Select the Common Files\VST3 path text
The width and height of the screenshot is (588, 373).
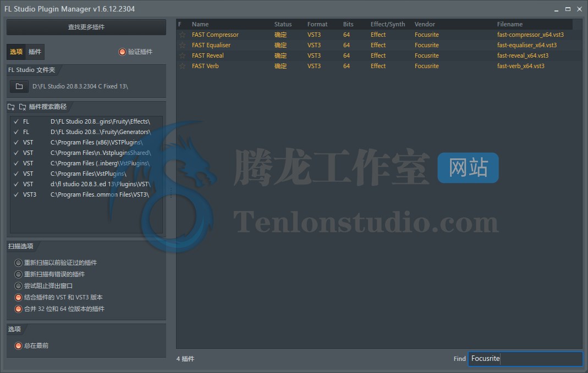pyautogui.click(x=100, y=195)
